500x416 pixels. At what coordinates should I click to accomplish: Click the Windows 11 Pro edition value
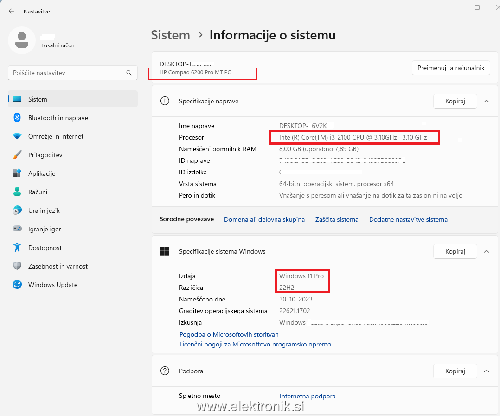pos(301,276)
